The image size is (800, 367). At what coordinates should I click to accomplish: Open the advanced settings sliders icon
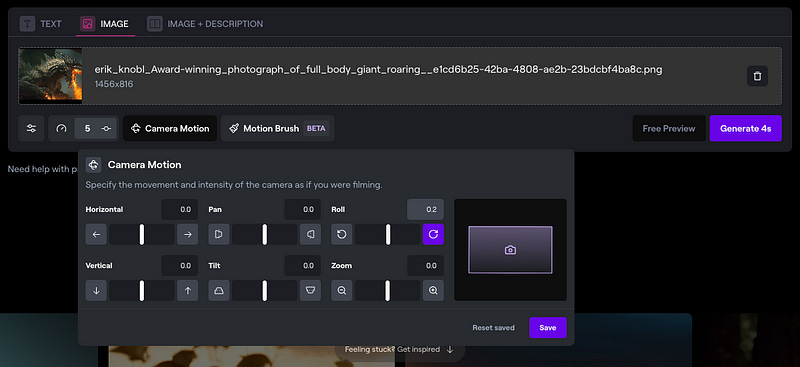click(31, 128)
